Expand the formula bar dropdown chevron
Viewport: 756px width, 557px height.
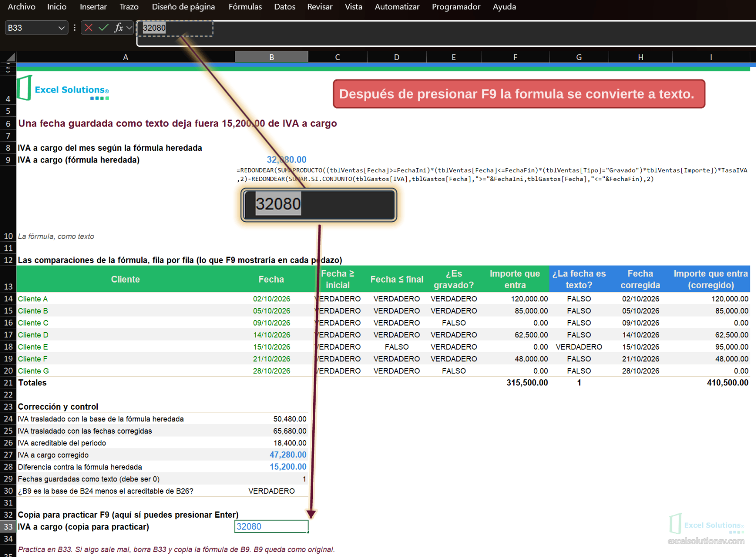point(129,28)
